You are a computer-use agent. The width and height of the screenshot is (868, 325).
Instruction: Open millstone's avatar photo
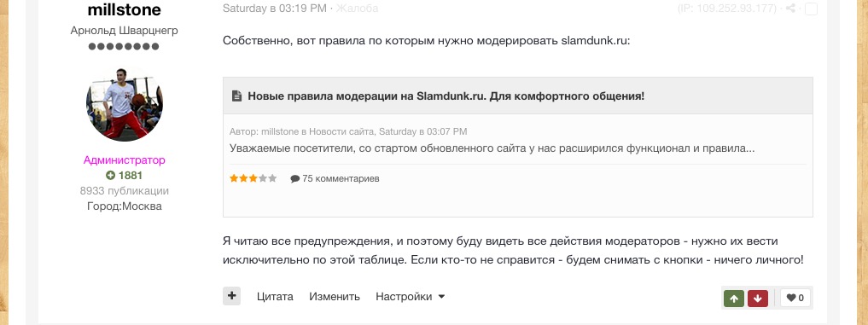click(125, 104)
